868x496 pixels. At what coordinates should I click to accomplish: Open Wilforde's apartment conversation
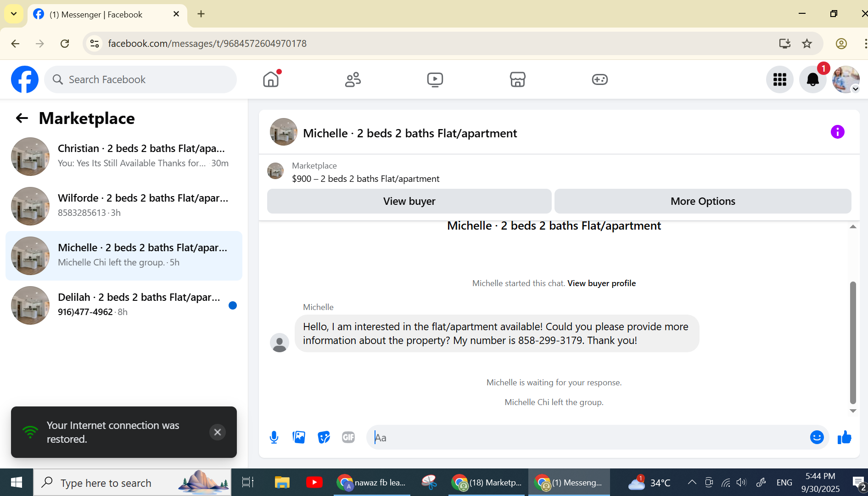124,206
